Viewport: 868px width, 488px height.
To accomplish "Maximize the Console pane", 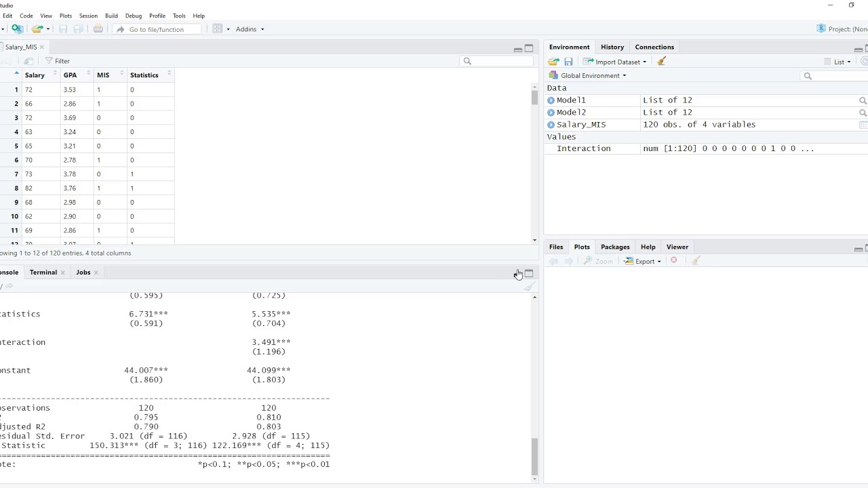I will click(529, 273).
